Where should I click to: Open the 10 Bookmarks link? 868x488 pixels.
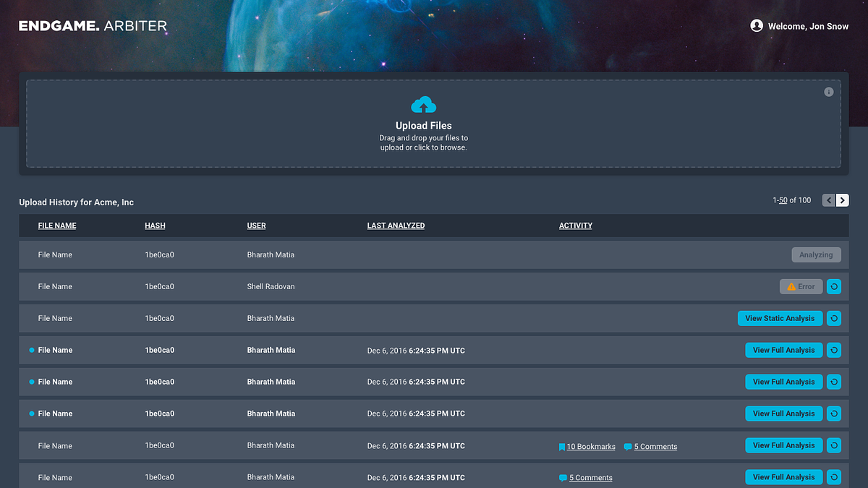click(x=591, y=447)
